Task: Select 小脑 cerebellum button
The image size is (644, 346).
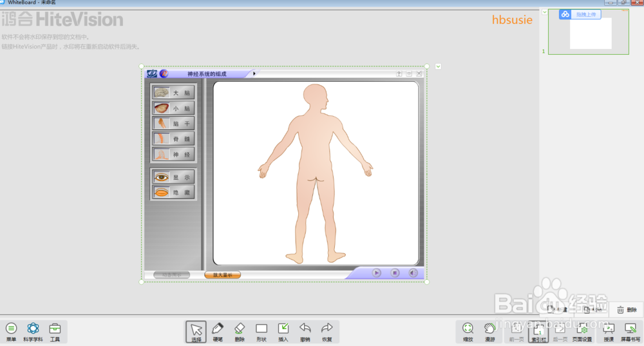Action: tap(173, 108)
